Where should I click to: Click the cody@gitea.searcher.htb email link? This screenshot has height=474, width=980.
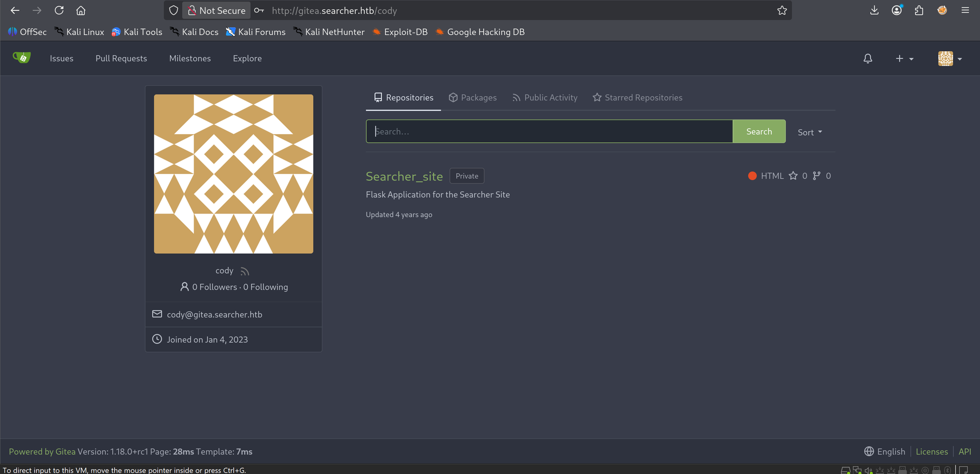click(215, 314)
